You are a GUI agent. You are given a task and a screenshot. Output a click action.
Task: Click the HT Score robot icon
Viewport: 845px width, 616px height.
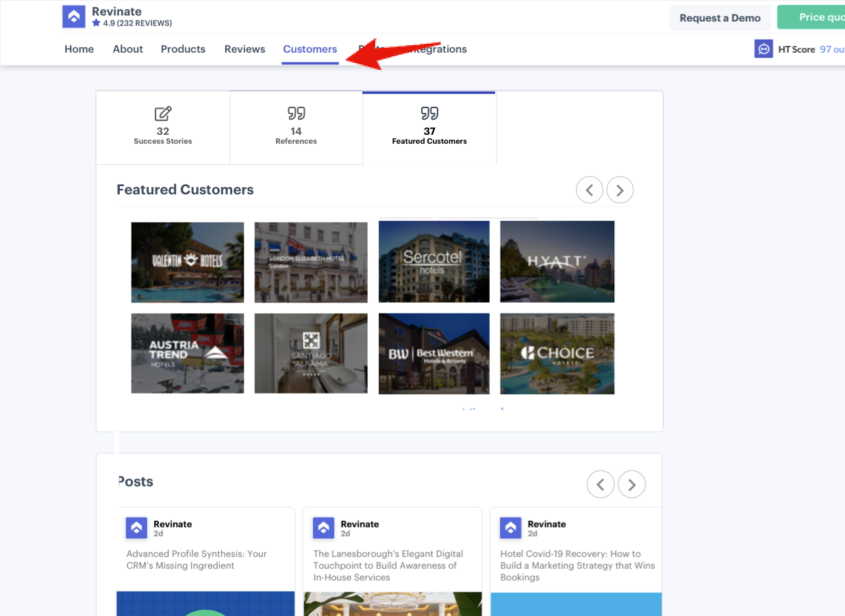coord(764,49)
